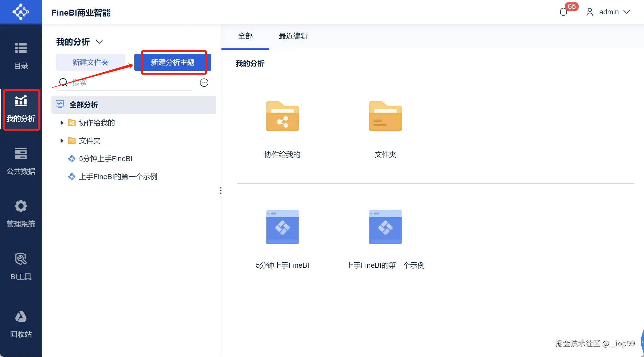
Task: Click the notification bell icon
Action: click(x=563, y=12)
